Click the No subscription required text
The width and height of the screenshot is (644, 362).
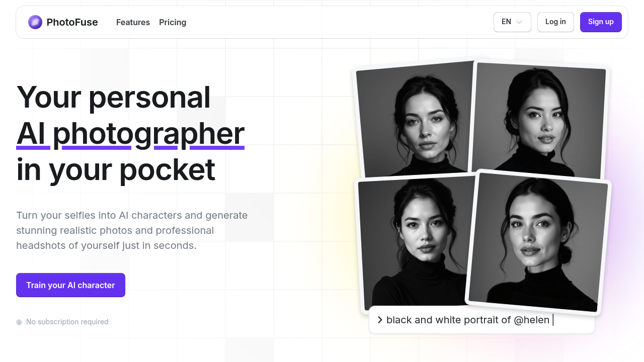(66, 322)
